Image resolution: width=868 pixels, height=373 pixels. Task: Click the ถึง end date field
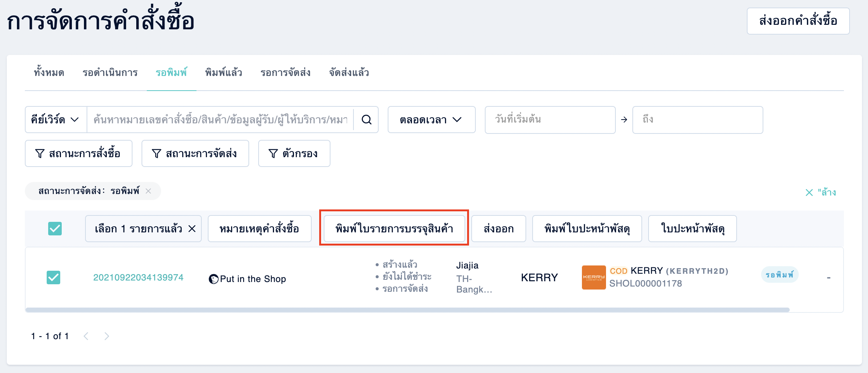[x=697, y=120]
